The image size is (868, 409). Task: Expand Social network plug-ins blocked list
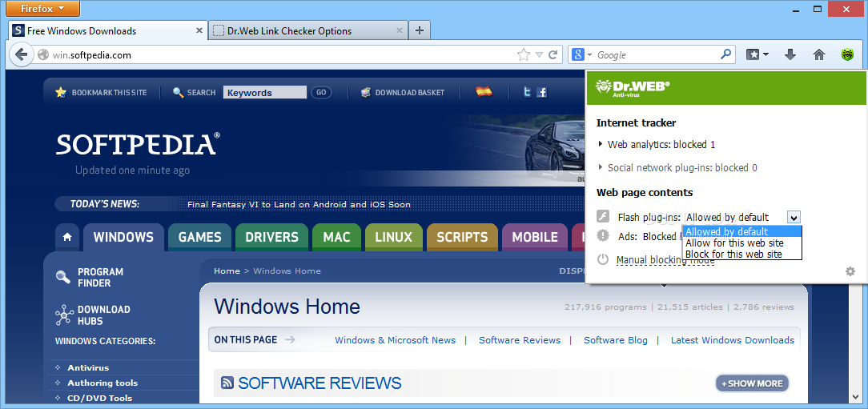601,168
